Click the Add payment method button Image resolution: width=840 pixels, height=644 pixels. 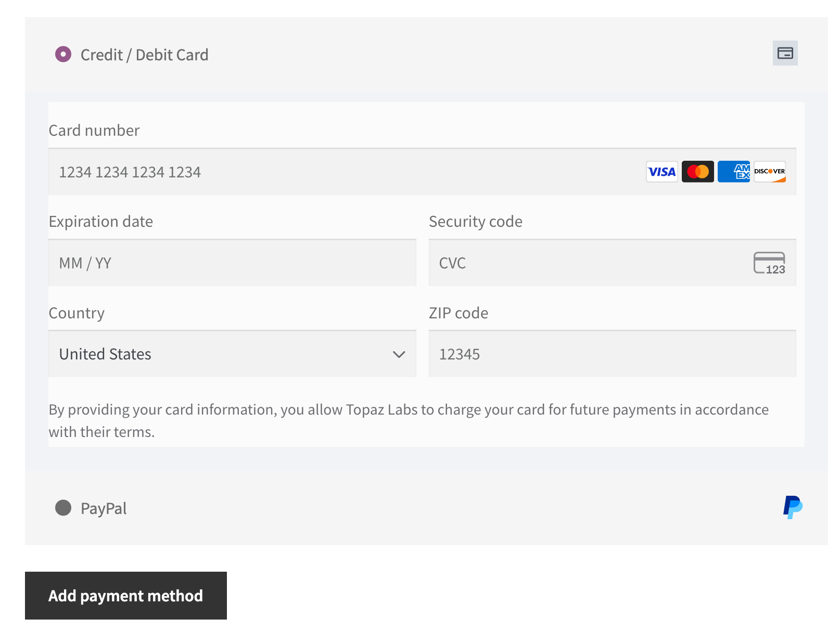126,596
